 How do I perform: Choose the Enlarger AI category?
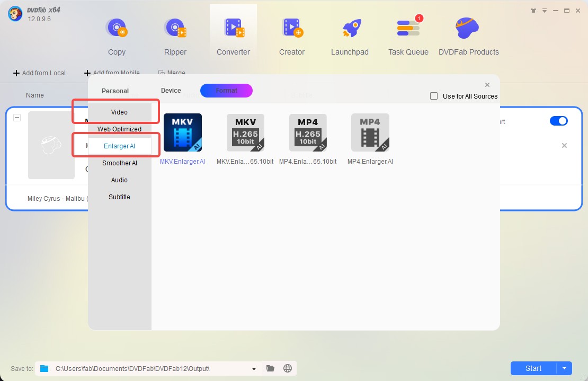119,146
